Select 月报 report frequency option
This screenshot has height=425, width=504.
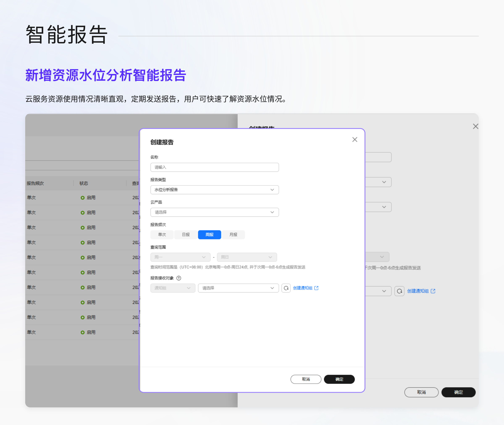click(x=233, y=235)
